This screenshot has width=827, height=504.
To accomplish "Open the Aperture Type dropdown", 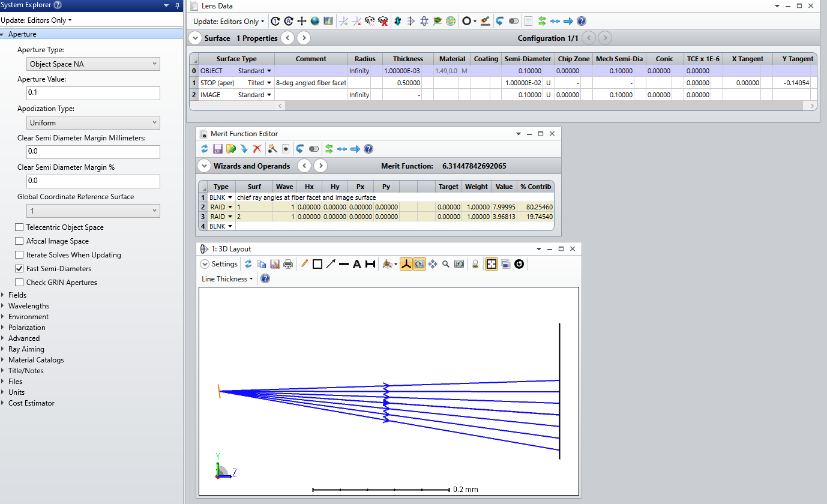I will [x=94, y=64].
